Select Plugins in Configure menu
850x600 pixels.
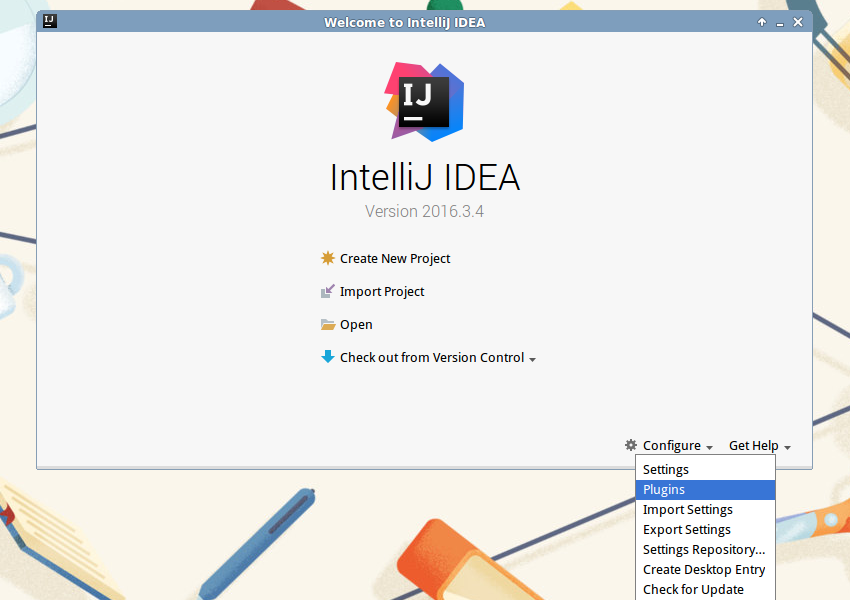pyautogui.click(x=705, y=489)
